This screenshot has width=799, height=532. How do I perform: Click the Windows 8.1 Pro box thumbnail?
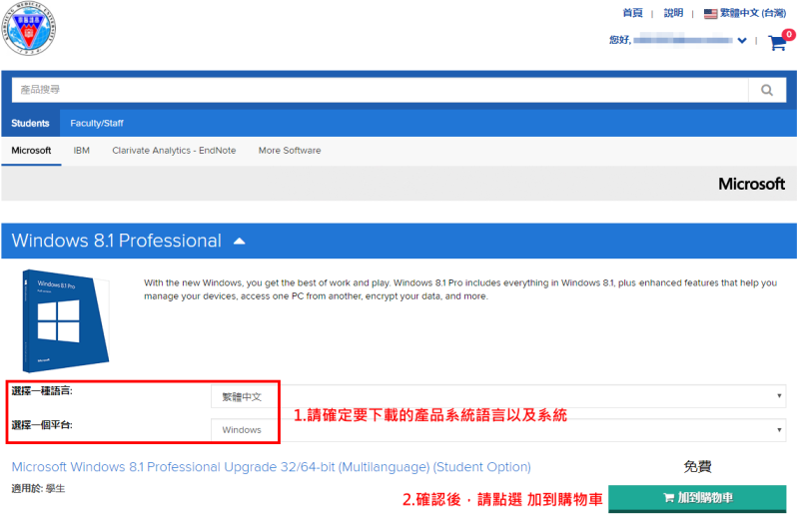click(65, 320)
